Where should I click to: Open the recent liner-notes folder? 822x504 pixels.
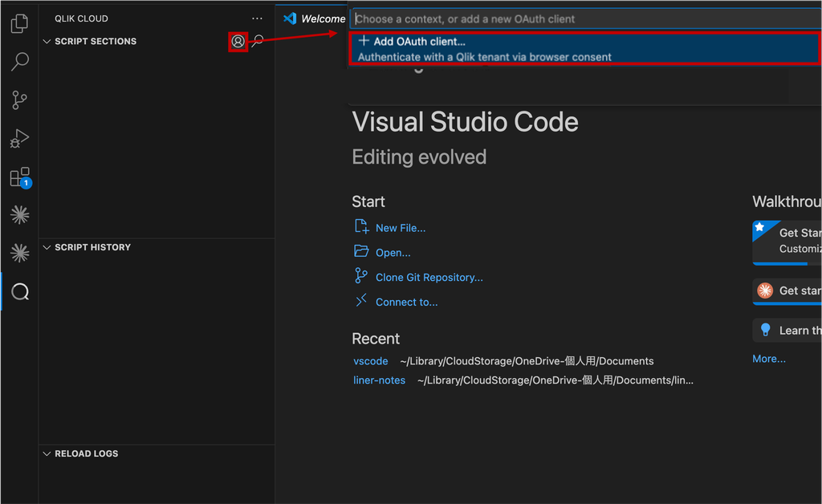point(379,380)
